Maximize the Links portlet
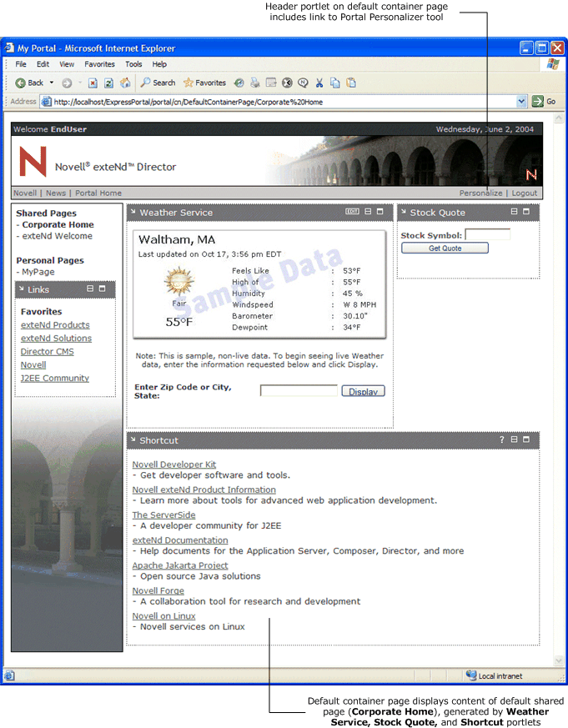The height and width of the screenshot is (728, 568). (103, 289)
